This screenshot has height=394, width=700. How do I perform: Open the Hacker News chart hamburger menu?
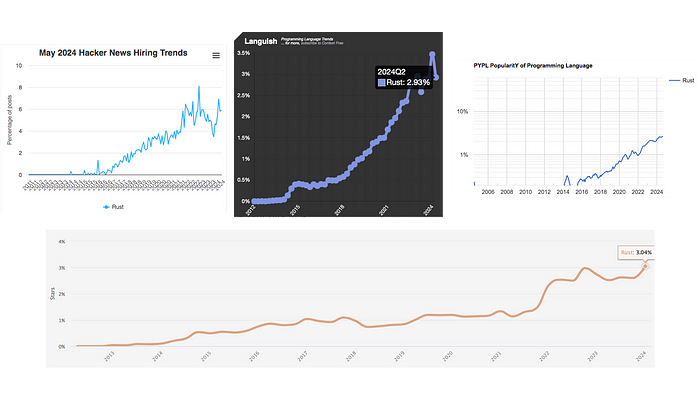216,55
